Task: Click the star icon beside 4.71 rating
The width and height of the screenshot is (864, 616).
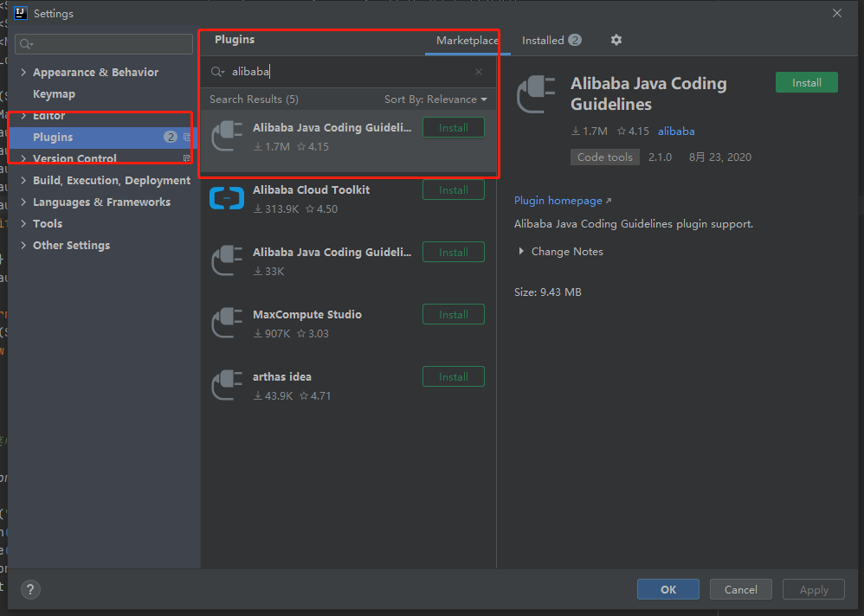Action: point(304,395)
